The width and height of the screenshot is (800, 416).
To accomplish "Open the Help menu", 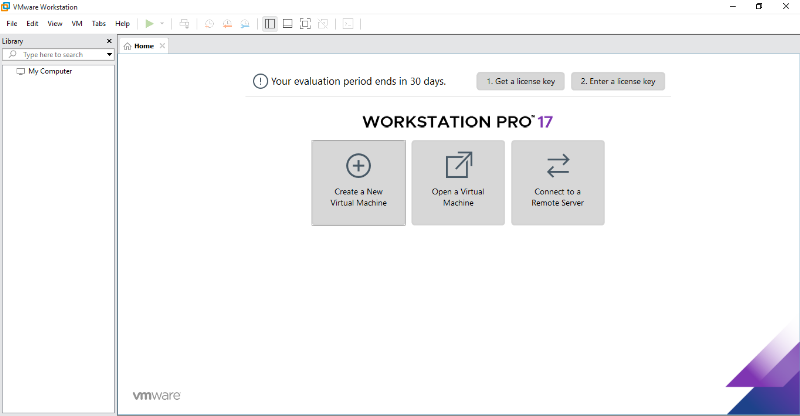I will point(122,23).
